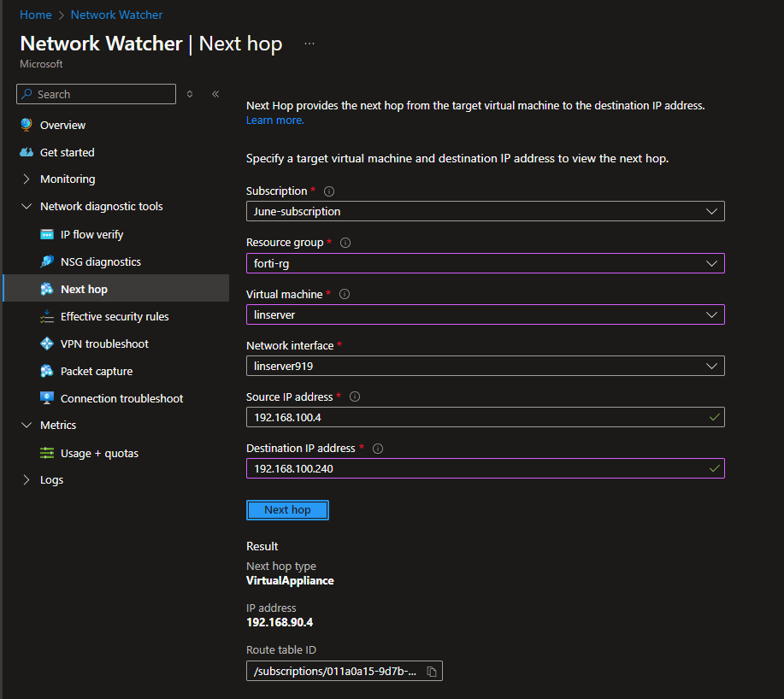784x699 pixels.
Task: Follow the Learn more link
Action: [x=275, y=120]
